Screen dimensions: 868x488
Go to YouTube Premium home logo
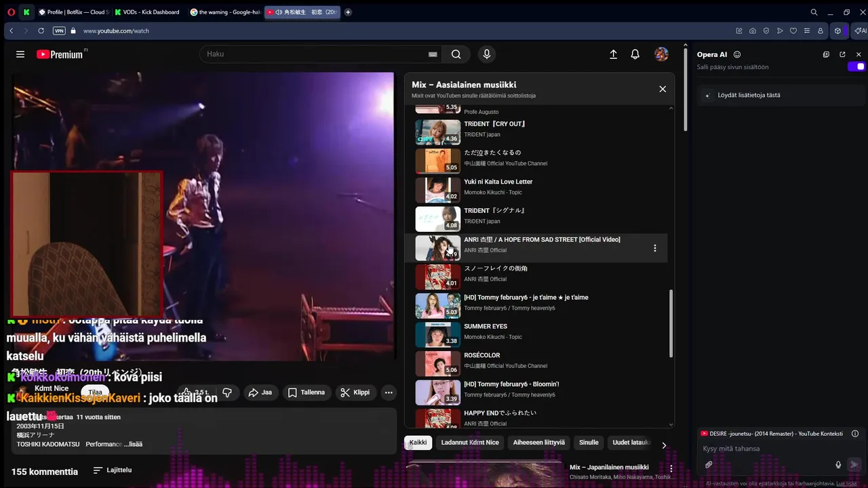click(x=60, y=54)
